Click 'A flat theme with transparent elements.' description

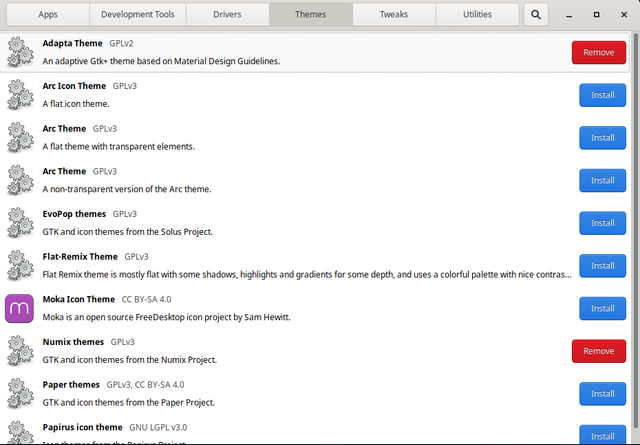(x=118, y=147)
